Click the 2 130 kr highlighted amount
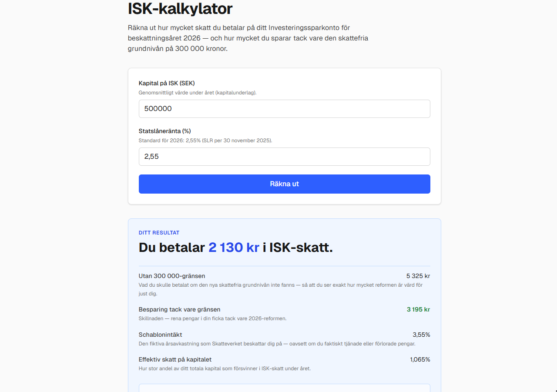Image resolution: width=557 pixels, height=392 pixels. coord(234,248)
